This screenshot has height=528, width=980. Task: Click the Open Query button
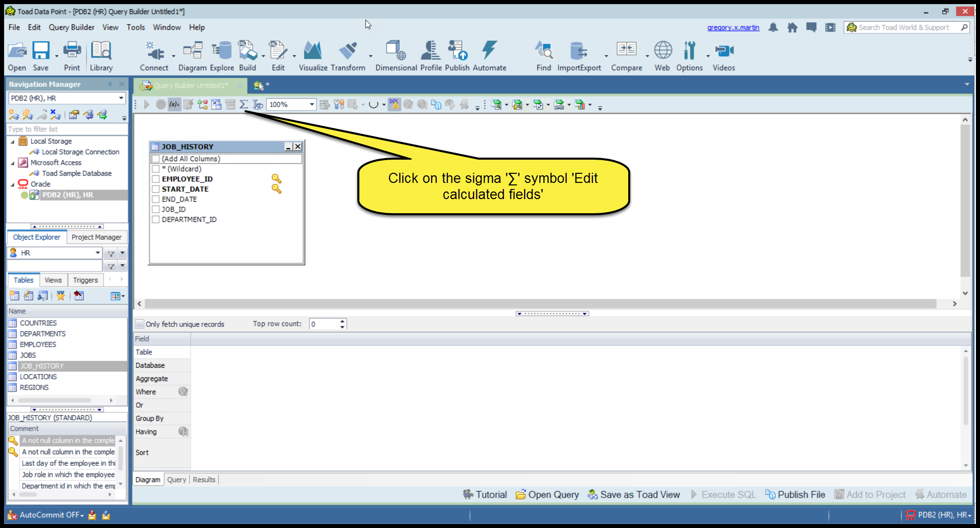(547, 495)
